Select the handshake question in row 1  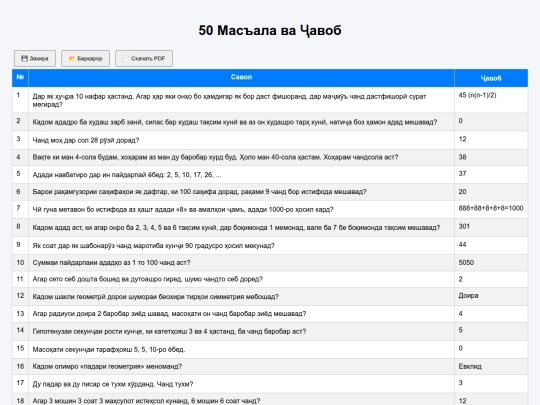(x=241, y=100)
